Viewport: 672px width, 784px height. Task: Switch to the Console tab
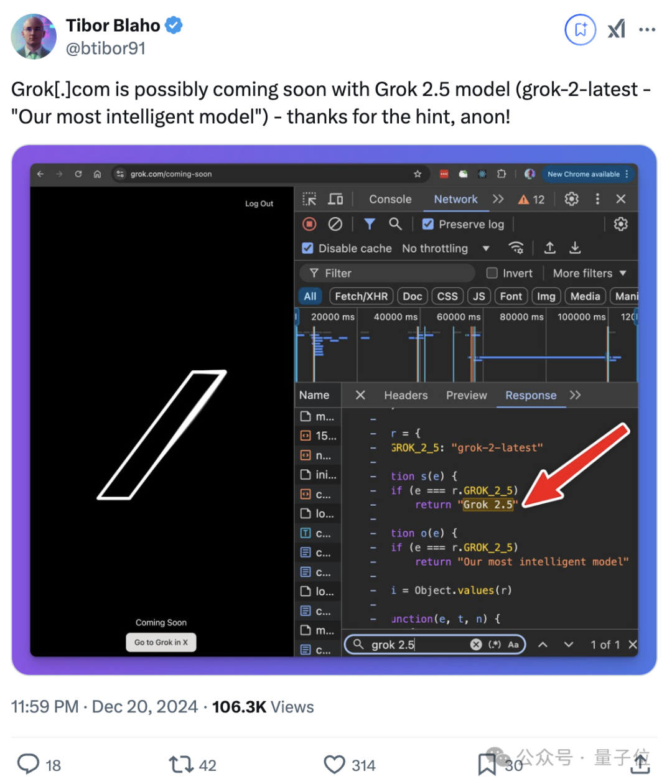pyautogui.click(x=390, y=199)
